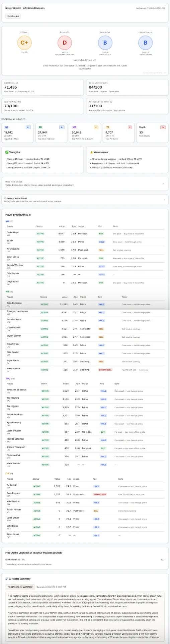
Task: Click the B win-now grade circle
Action: 105,43
